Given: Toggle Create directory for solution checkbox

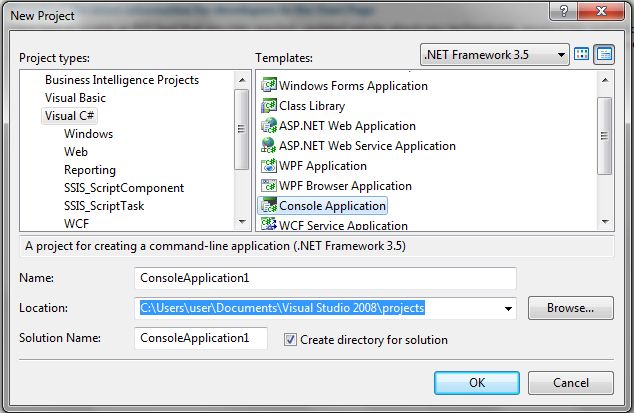Looking at the screenshot, I should click(x=291, y=340).
